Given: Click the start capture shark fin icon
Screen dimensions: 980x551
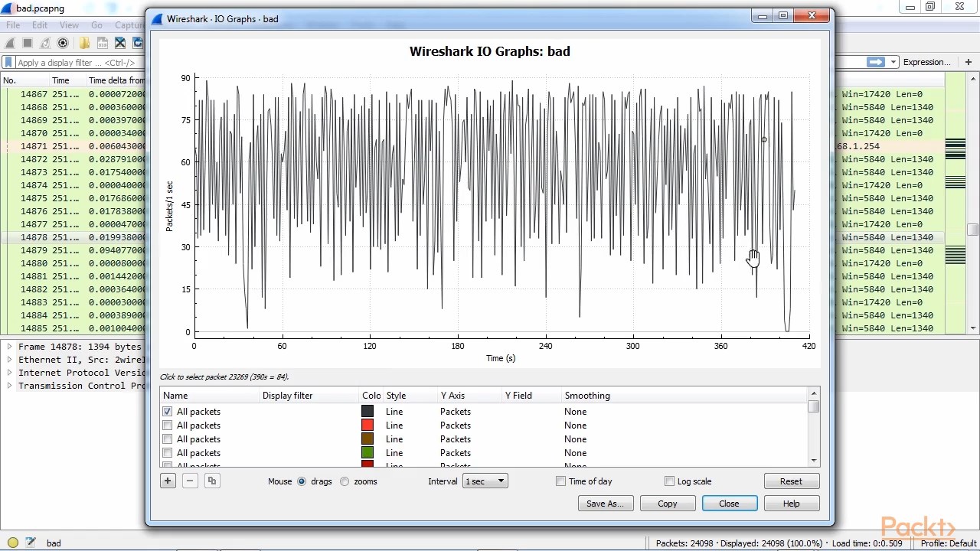Looking at the screenshot, I should coord(11,43).
